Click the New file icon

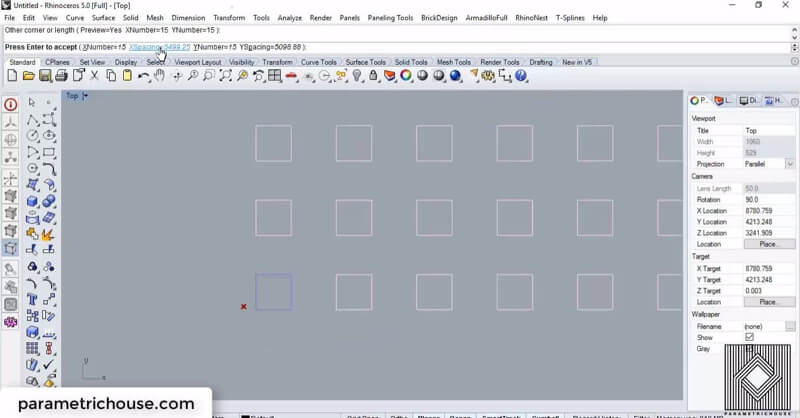pyautogui.click(x=12, y=76)
